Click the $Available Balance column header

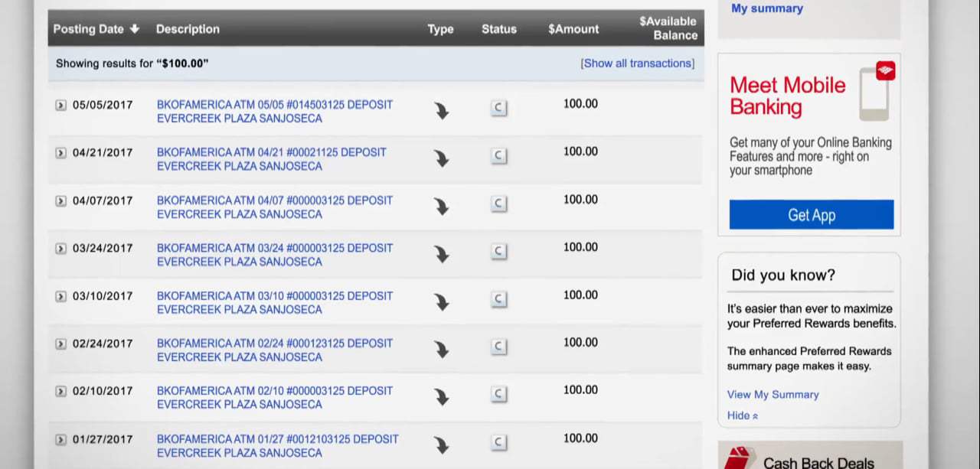[x=668, y=28]
